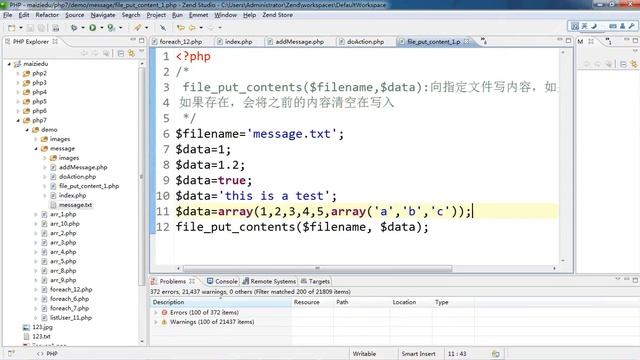Viewport: 640px width, 360px height.
Task: Open the Zend Store menu
Action: pos(277,15)
